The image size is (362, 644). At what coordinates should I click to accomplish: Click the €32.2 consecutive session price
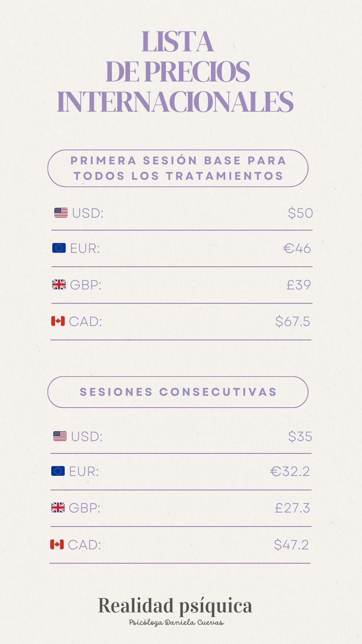point(290,471)
